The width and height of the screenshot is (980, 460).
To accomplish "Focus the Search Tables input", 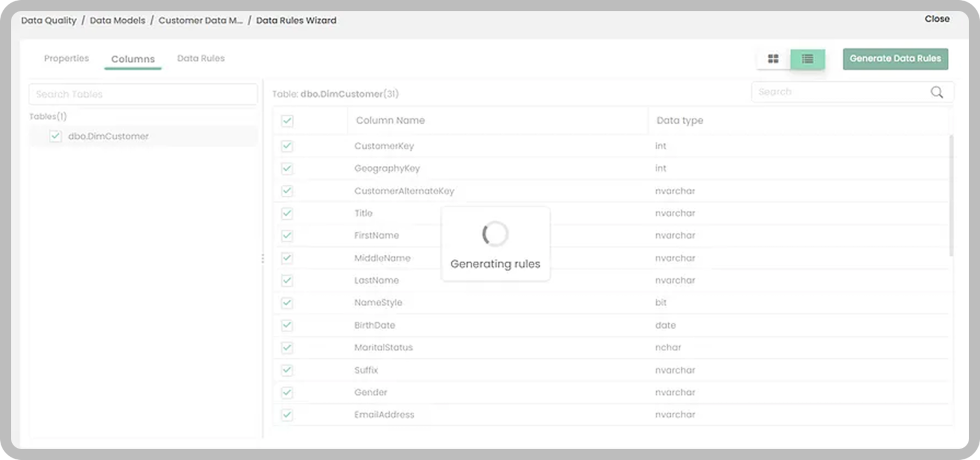I will [144, 94].
